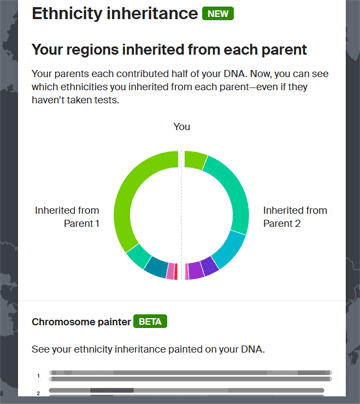Click the green BETA badge
The image size is (360, 404).
click(x=150, y=321)
